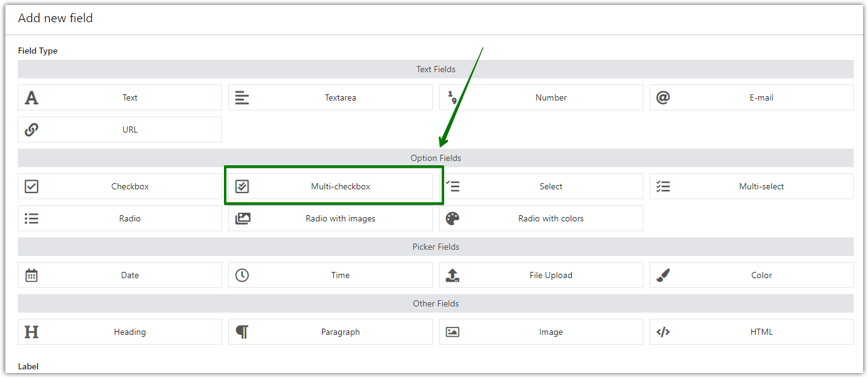Choose the Checkbox field type

point(120,186)
